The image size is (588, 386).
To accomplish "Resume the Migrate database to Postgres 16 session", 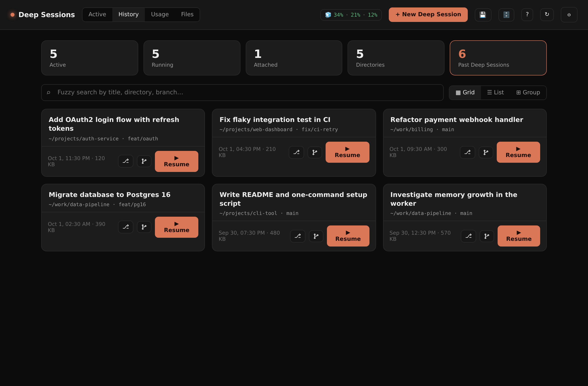I will [x=177, y=227].
